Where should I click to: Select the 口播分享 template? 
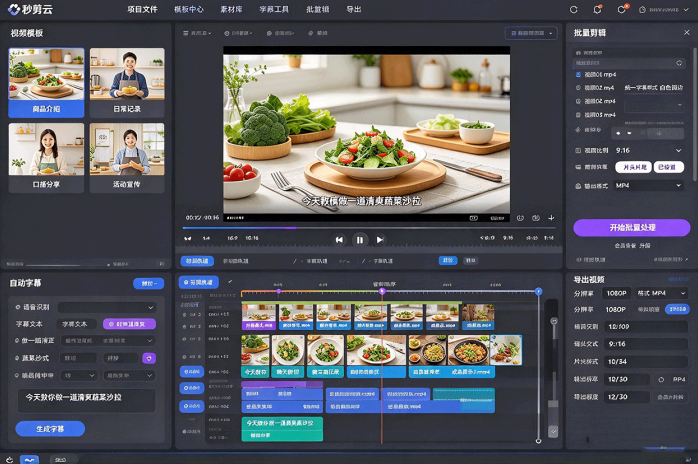click(x=46, y=158)
